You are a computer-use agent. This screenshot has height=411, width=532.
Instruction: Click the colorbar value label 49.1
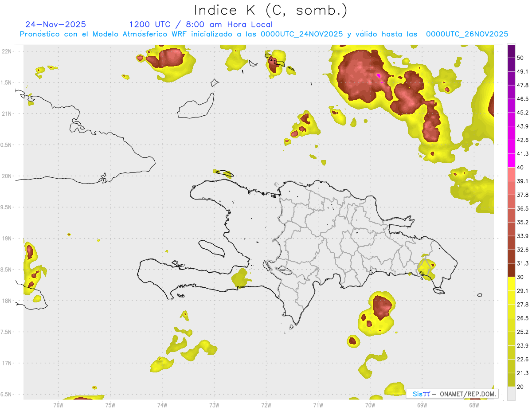[x=523, y=71]
